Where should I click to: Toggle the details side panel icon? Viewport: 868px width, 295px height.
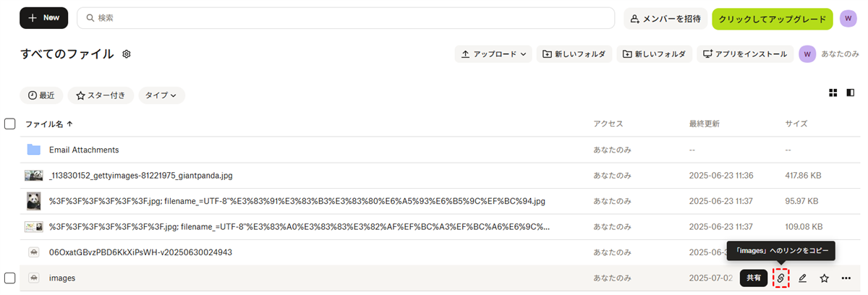[850, 93]
